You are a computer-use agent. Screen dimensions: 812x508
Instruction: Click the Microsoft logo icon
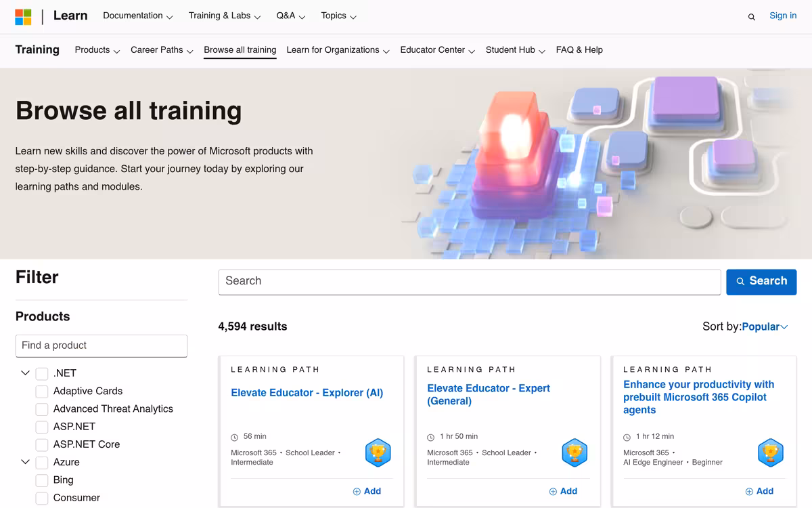point(23,17)
